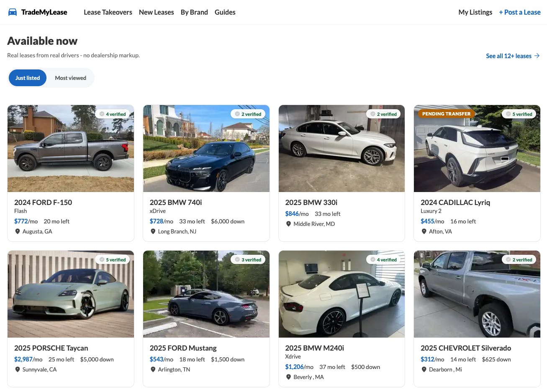Open 2025 FORD Mustang listing title
The height and width of the screenshot is (392, 547).
pyautogui.click(x=183, y=348)
